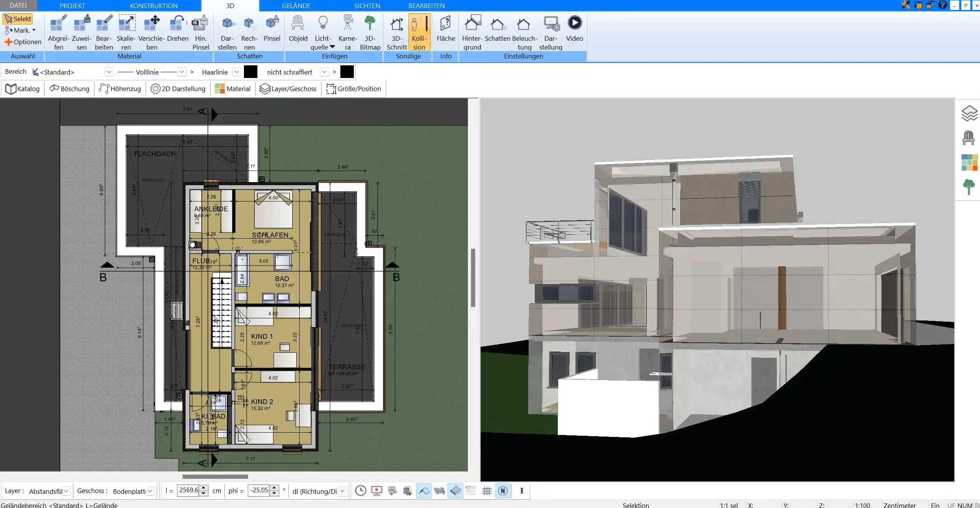Viewport: 980px width, 508px height.
Task: Open the Fläche info tool
Action: pos(446,29)
